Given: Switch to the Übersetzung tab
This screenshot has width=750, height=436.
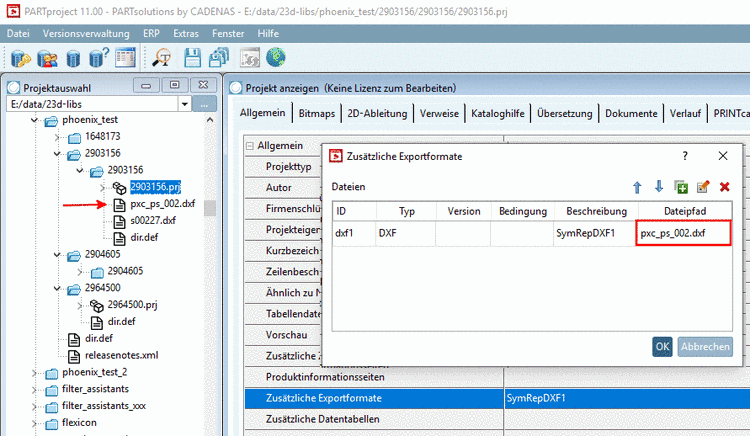Looking at the screenshot, I should (565, 114).
